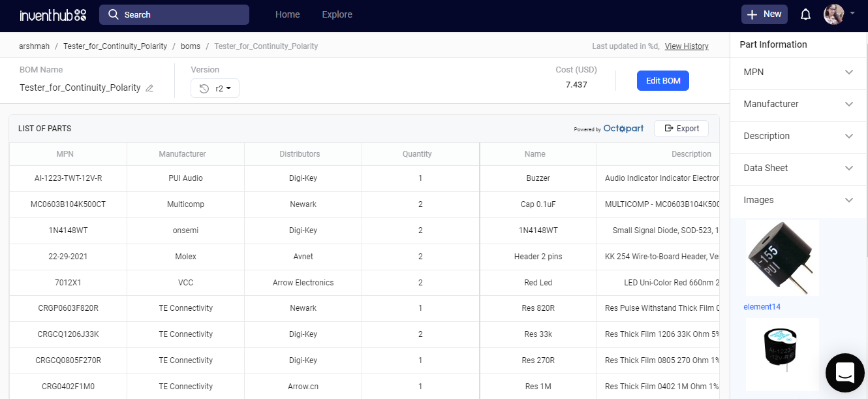Image resolution: width=868 pixels, height=399 pixels.
Task: Go to Home
Action: (288, 14)
